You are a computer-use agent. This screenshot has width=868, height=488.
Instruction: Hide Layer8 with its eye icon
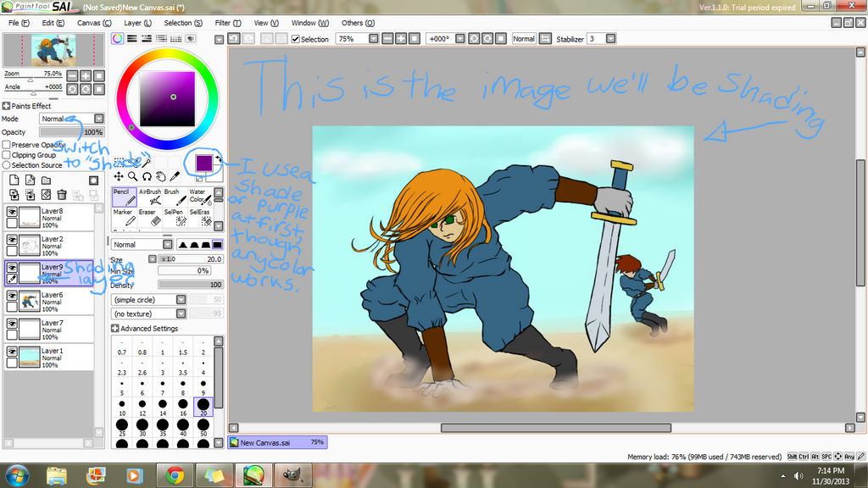12,212
